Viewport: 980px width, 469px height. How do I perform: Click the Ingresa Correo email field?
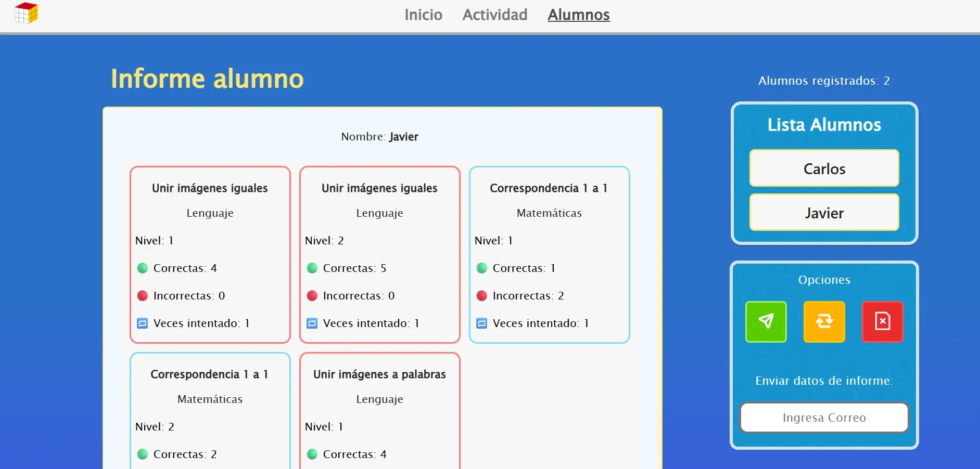tap(824, 418)
